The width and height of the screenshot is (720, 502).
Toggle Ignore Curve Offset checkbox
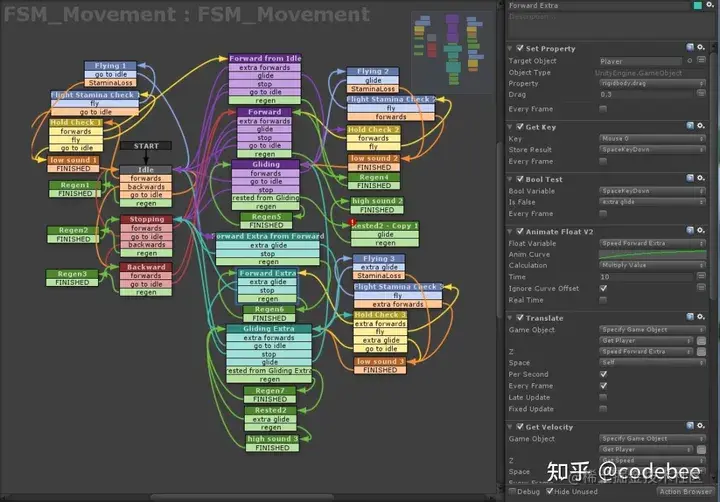(603, 288)
